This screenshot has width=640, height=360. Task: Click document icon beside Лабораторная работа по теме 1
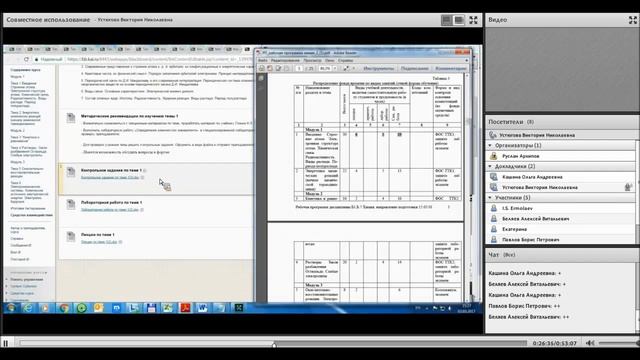(71, 204)
